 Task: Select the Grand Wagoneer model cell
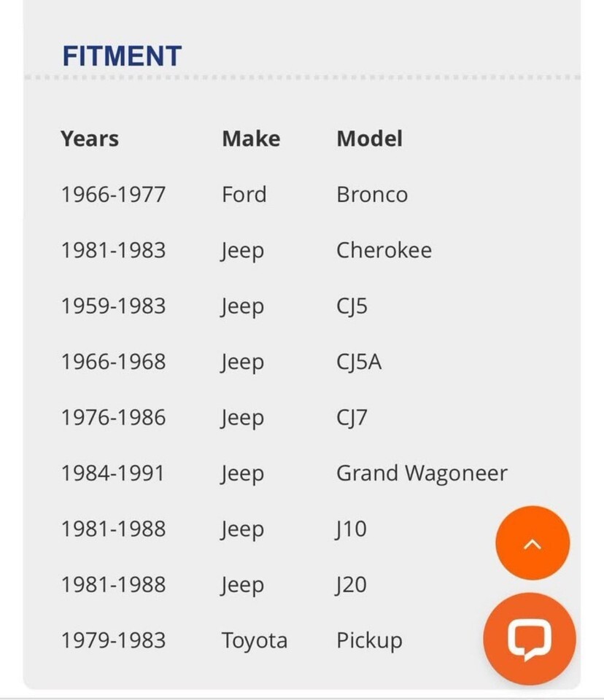422,473
